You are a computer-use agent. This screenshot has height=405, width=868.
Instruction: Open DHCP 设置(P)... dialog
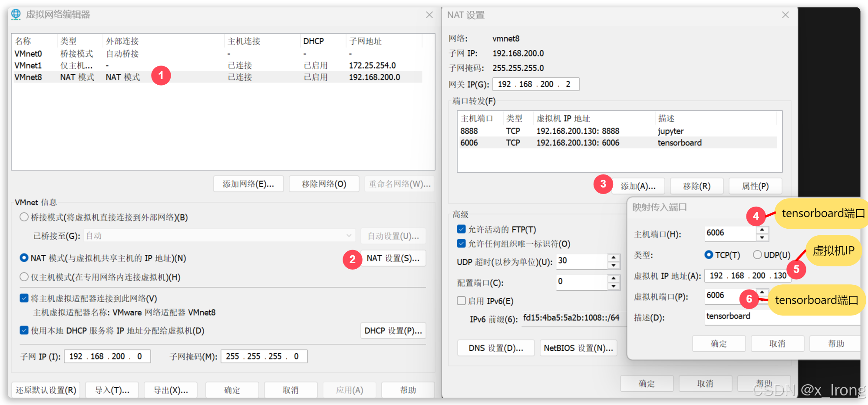click(x=393, y=331)
